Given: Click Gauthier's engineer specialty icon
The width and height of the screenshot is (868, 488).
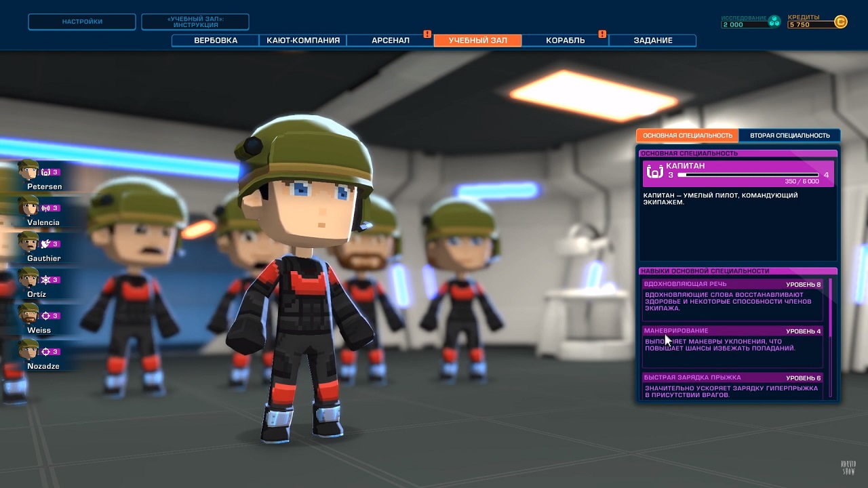Looking at the screenshot, I should point(46,244).
